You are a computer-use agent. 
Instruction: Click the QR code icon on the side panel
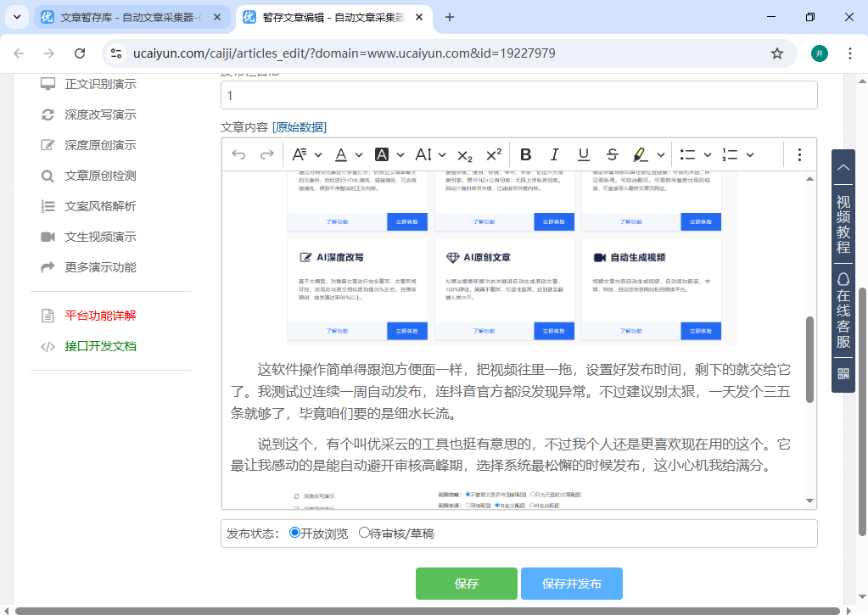point(843,373)
